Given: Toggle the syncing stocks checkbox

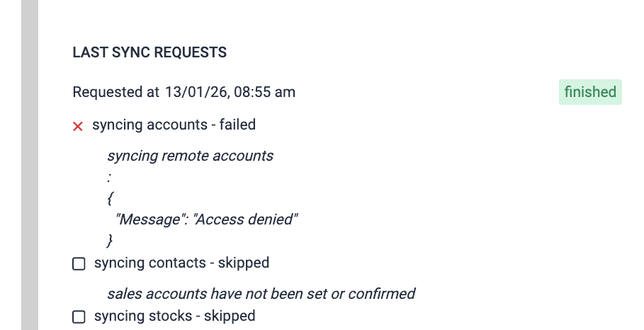Looking at the screenshot, I should point(79,317).
